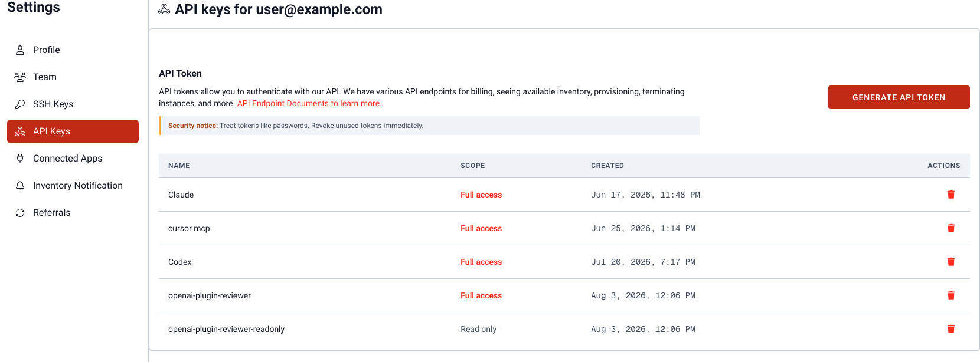Click the Read only scope text
980x362 pixels.
click(x=479, y=329)
